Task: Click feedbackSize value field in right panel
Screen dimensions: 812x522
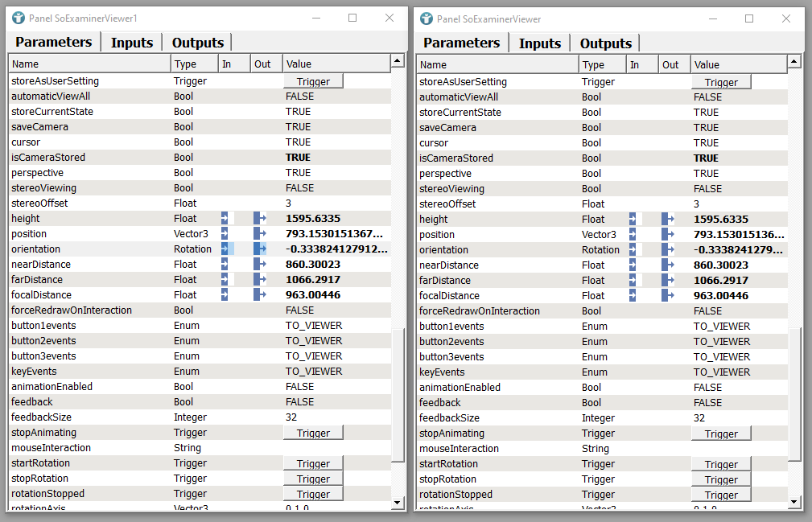Action: [699, 417]
